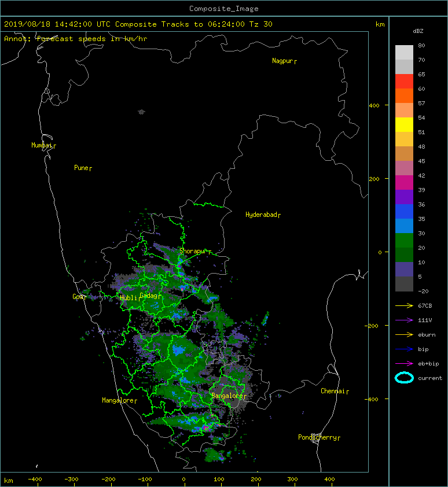Click the Mangalore city label

coord(118,400)
